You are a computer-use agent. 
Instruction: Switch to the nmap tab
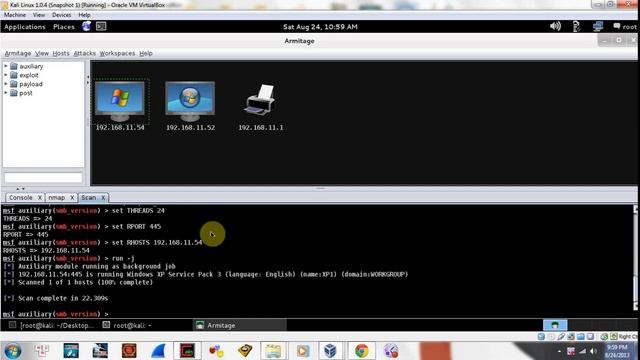click(57, 198)
